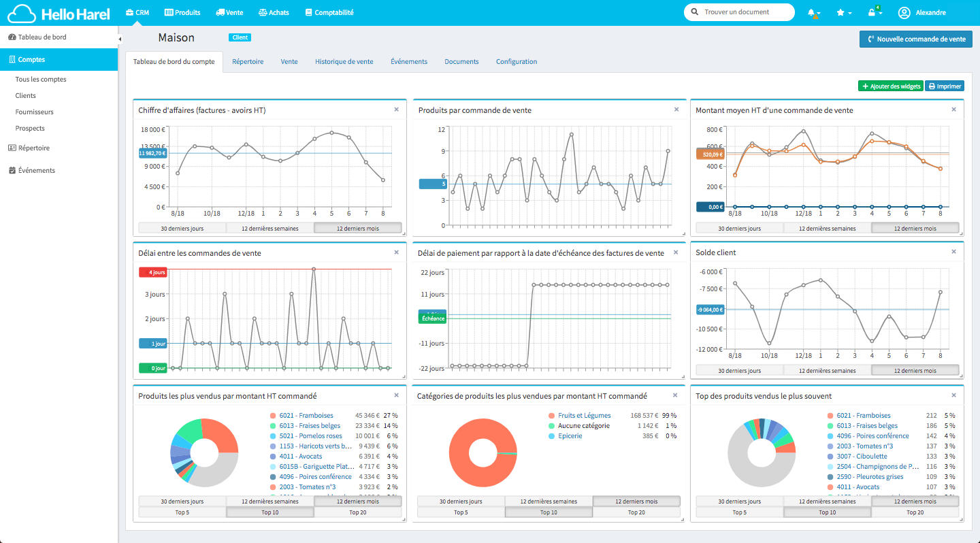Switch to the Vente tab
Viewport: 980px width, 543px height.
tap(289, 62)
